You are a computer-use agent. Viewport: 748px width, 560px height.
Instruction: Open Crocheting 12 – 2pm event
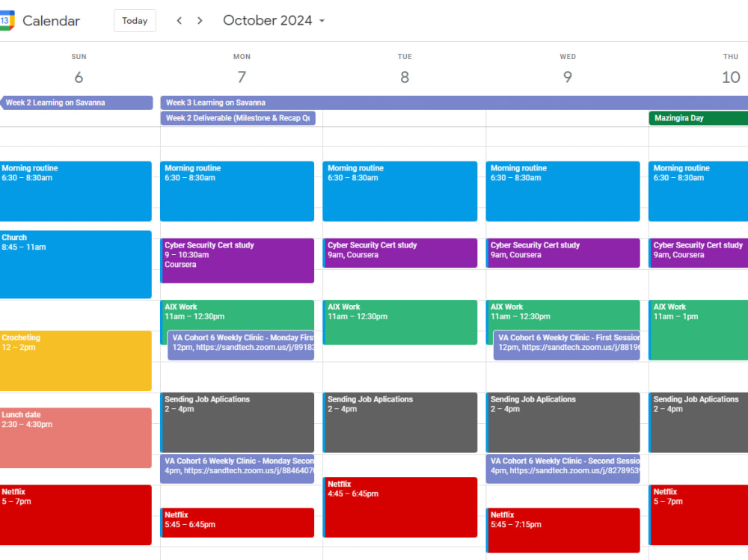click(x=76, y=361)
